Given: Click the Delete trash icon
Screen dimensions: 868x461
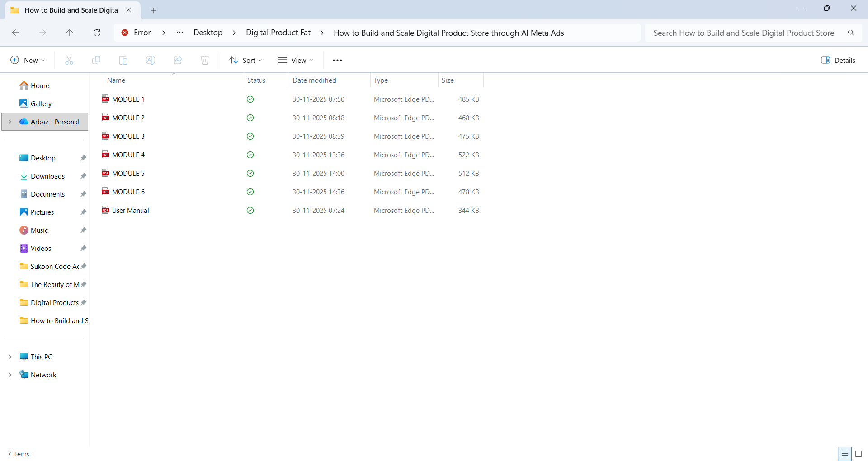Looking at the screenshot, I should pos(205,60).
